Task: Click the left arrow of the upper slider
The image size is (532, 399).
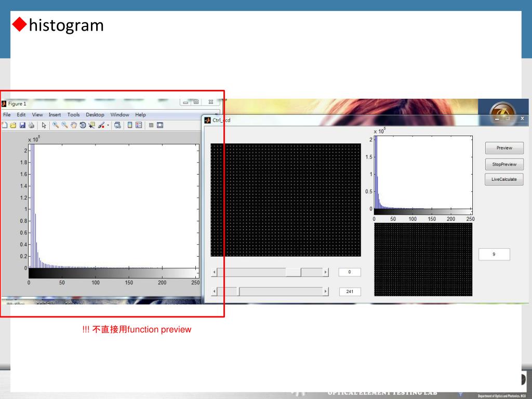Action: coord(214,272)
